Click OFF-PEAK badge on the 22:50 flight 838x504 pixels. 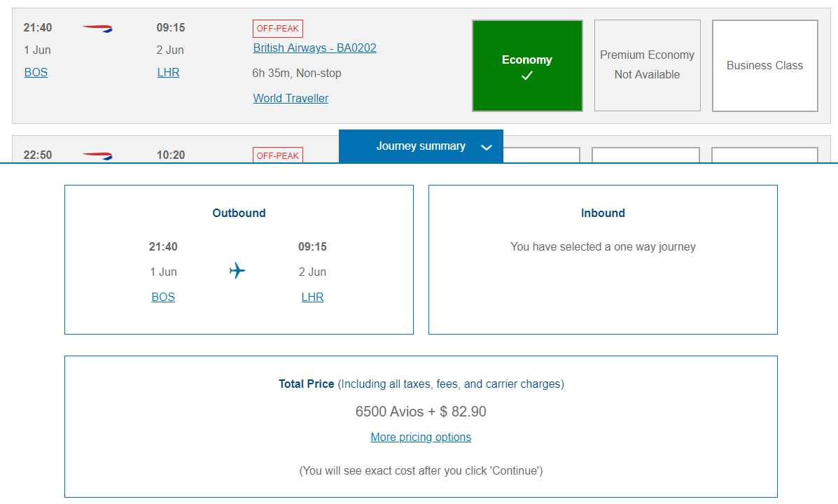[278, 155]
